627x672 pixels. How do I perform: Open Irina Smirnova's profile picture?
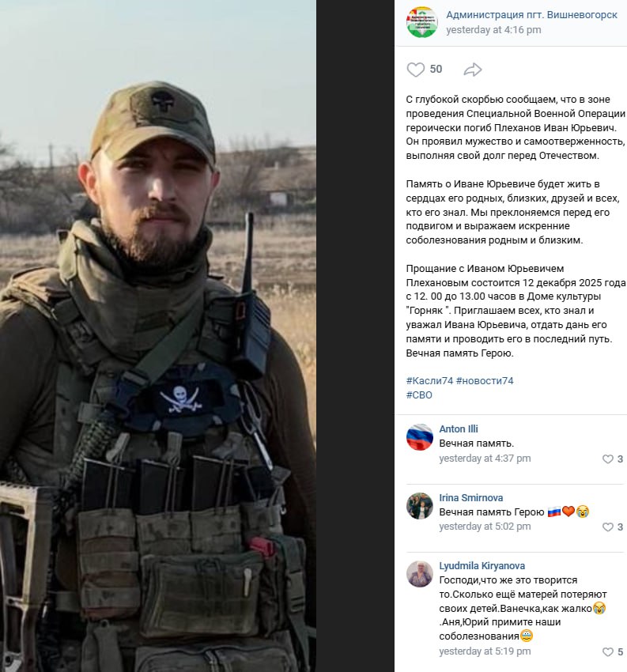pos(420,506)
